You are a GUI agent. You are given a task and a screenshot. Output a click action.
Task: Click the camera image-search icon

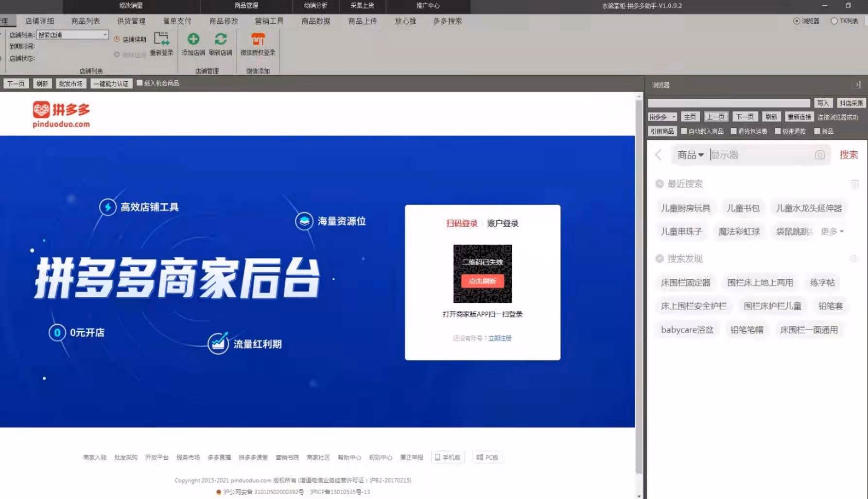coord(820,155)
